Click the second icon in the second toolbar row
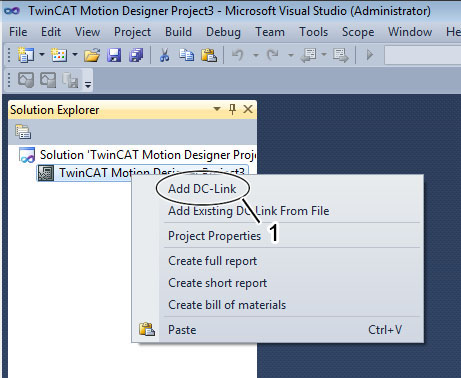The image size is (461, 378). [48, 80]
